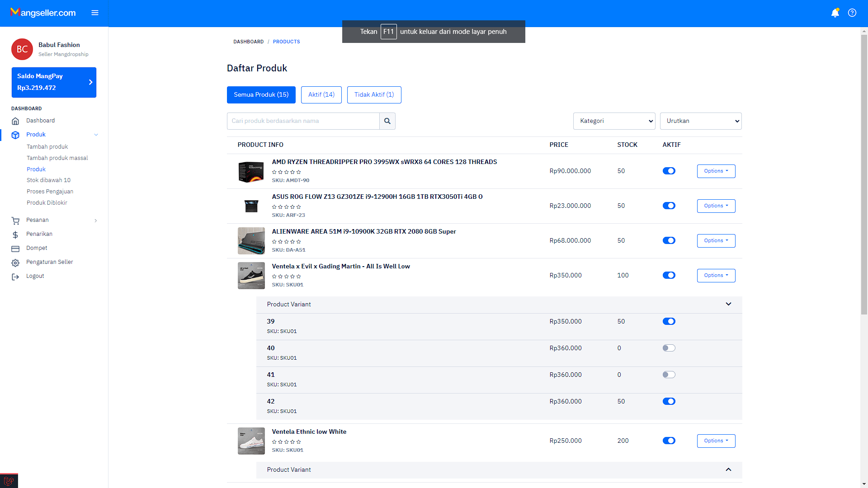Open the Urutkan sort dropdown
The height and width of the screenshot is (488, 868).
pyautogui.click(x=701, y=121)
